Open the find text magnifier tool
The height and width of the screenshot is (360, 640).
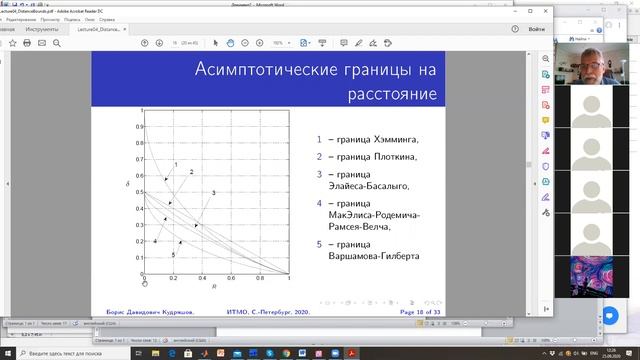[x=57, y=43]
